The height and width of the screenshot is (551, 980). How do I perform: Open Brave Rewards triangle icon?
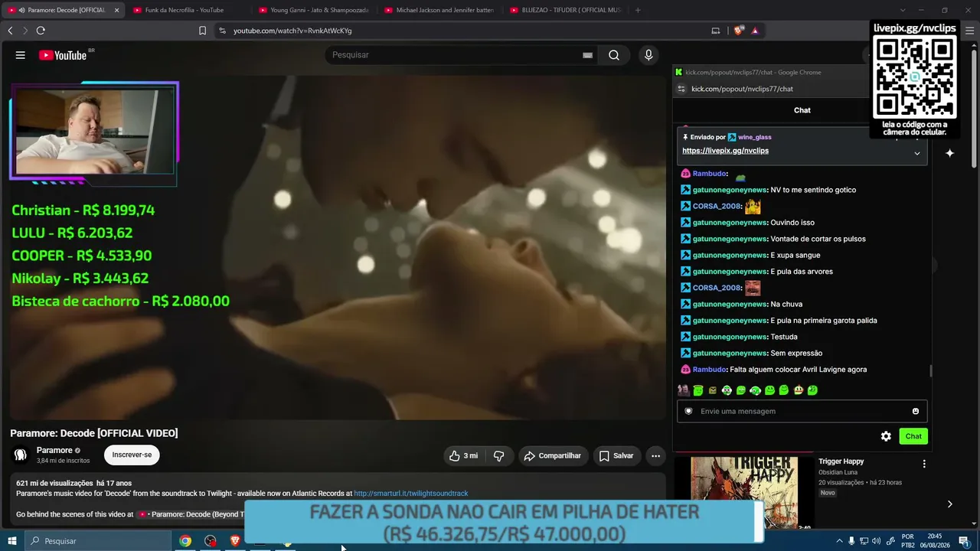755,31
